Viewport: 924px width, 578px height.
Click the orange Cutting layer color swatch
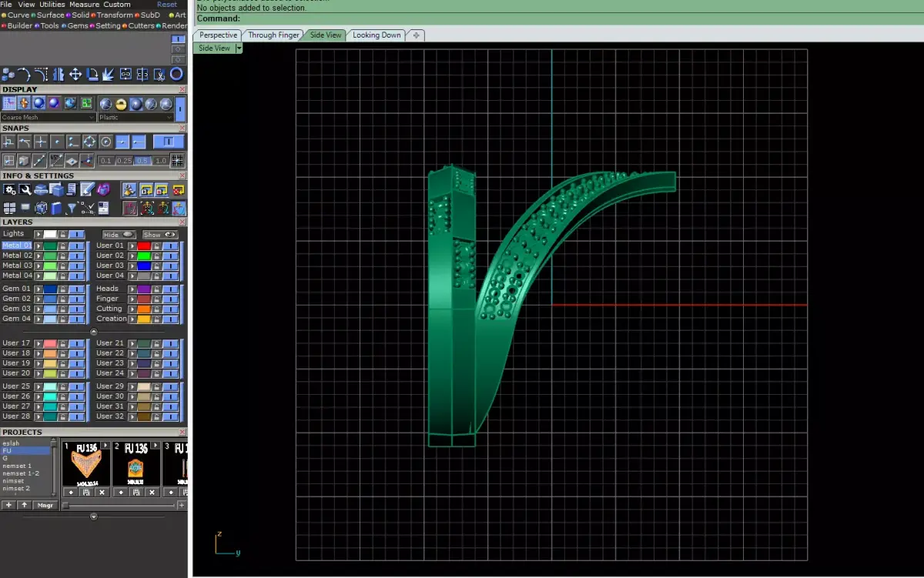[144, 309]
